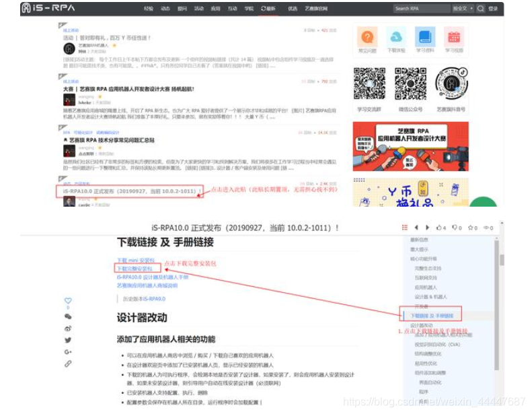Click the thumbs-down dislike icon
532x414 pixels.
pos(455,228)
